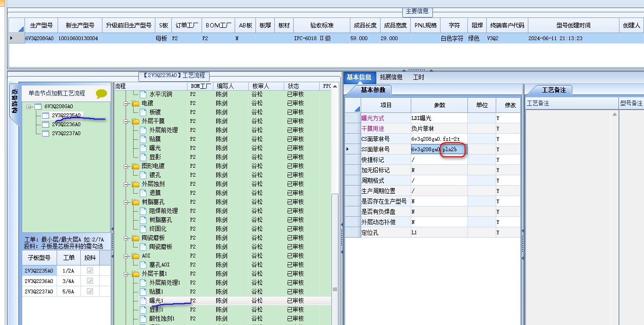
Task: Click the document icon beside 酸性蚀刻1
Action: click(144, 318)
